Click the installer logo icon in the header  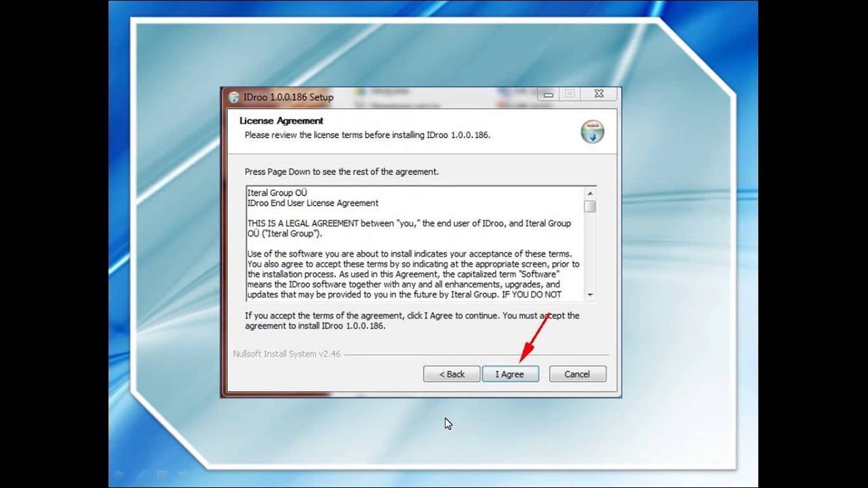pyautogui.click(x=592, y=132)
